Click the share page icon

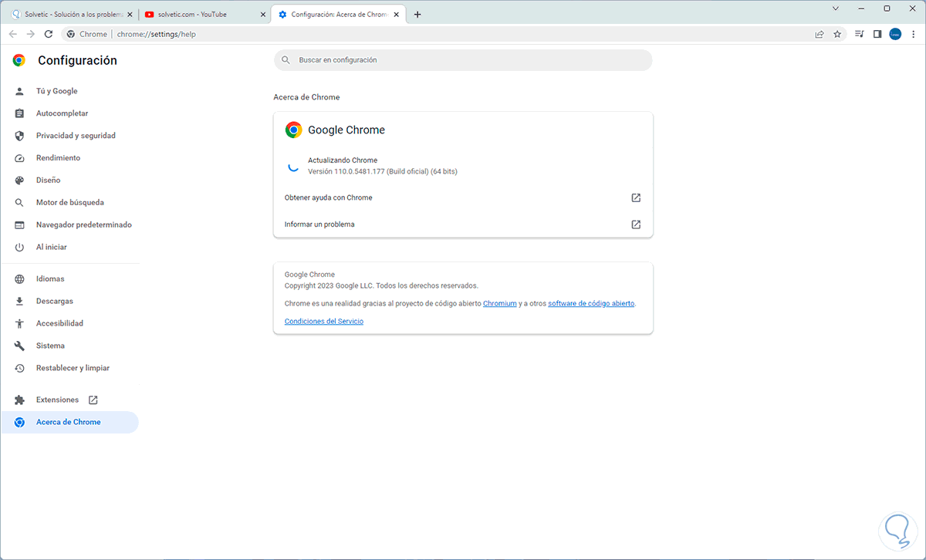[x=820, y=34]
